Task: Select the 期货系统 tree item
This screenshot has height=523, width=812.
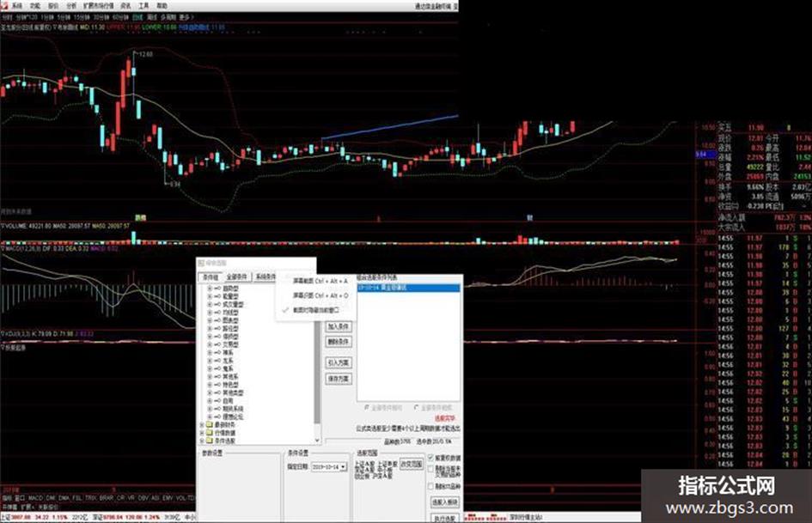Action: tap(233, 409)
